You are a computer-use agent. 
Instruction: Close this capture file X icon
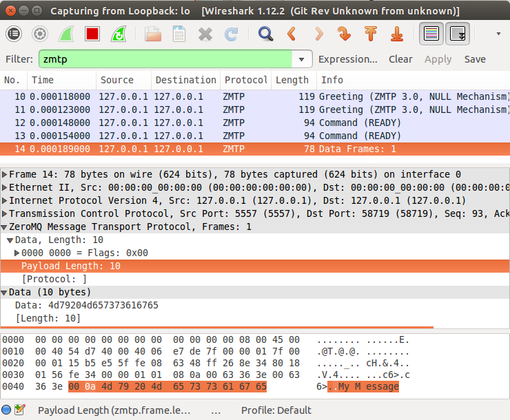[x=205, y=34]
